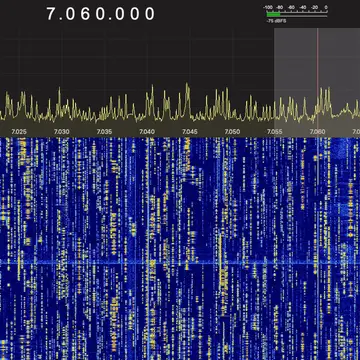This screenshot has width=360, height=360.
Task: Tune to the 7.030 frequency scale label
Action: pyautogui.click(x=62, y=132)
